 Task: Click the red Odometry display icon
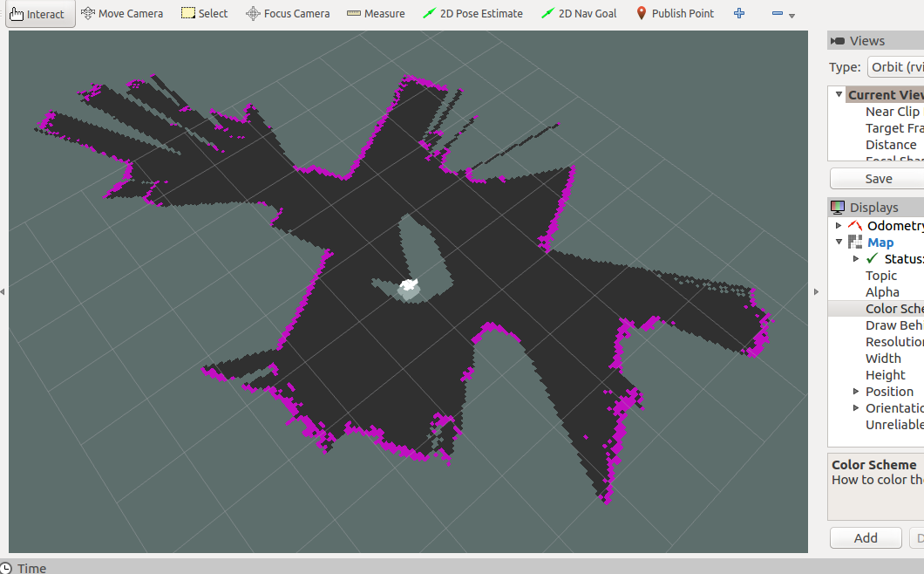pos(855,225)
